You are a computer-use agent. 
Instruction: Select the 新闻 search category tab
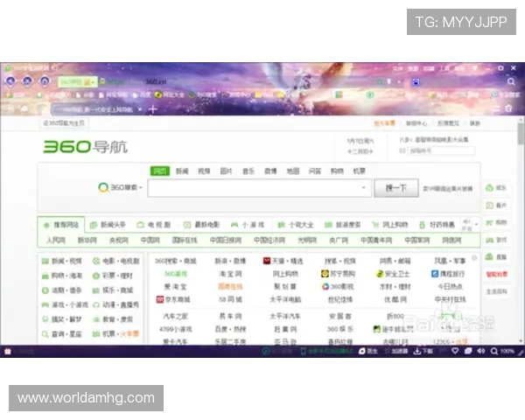pos(182,171)
